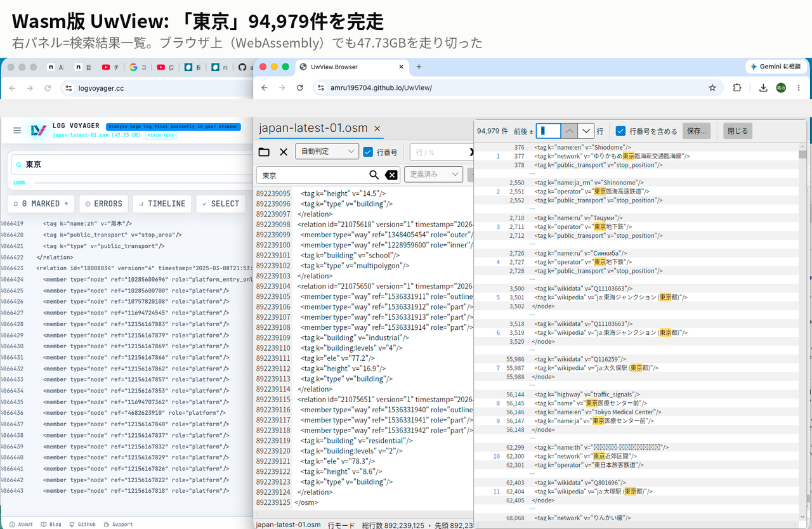Open green profile avatar in Chrome

[781, 88]
